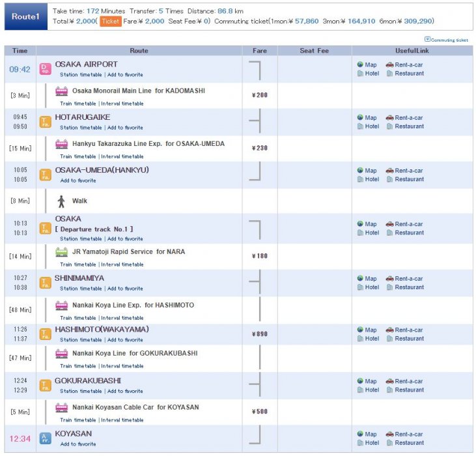Open Interval timetable for Nankai Koya Line for GOKURAKUBASHI
This screenshot has width=476, height=456.
point(122,366)
